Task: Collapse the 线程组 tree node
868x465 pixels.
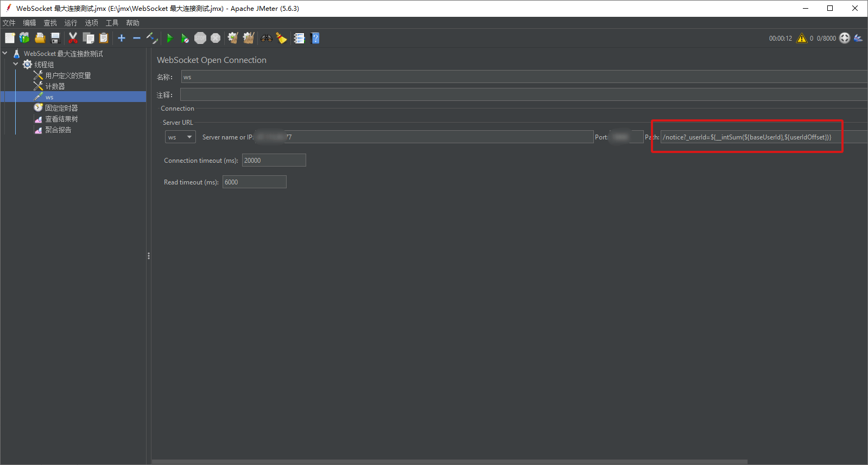Action: coord(16,64)
